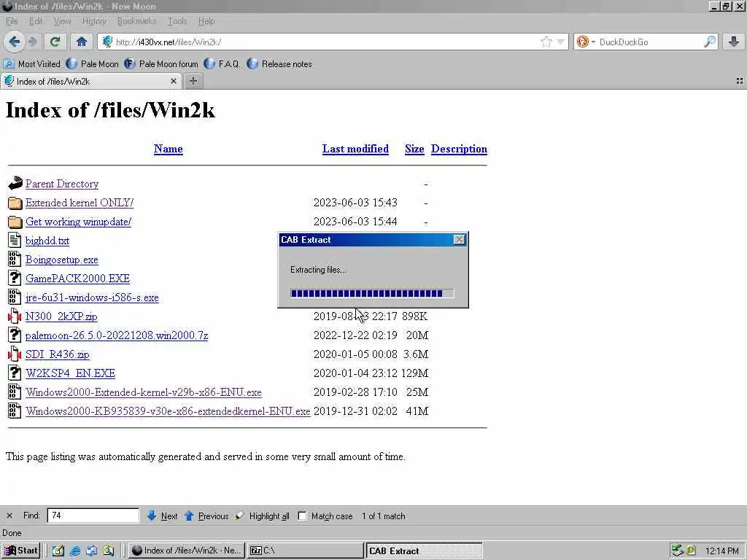Sort listing by Last modified
747x560 pixels.
pos(355,149)
